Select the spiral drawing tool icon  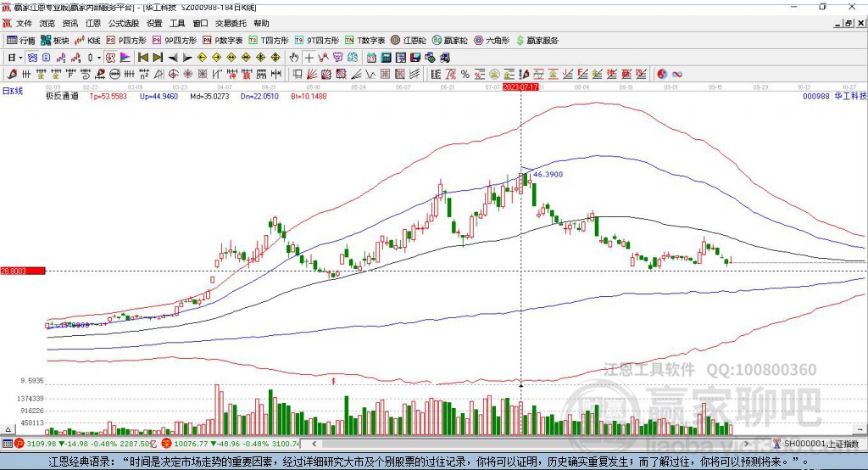(86, 74)
